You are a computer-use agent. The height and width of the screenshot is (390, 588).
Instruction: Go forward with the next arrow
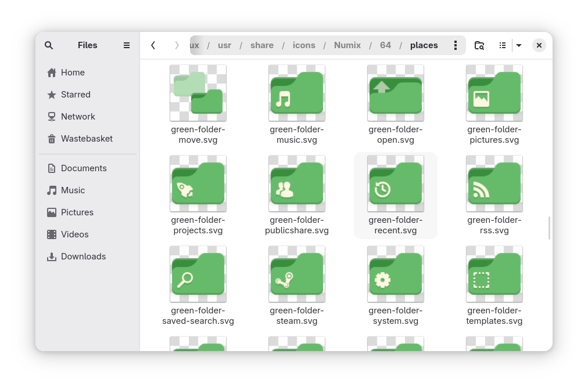177,45
